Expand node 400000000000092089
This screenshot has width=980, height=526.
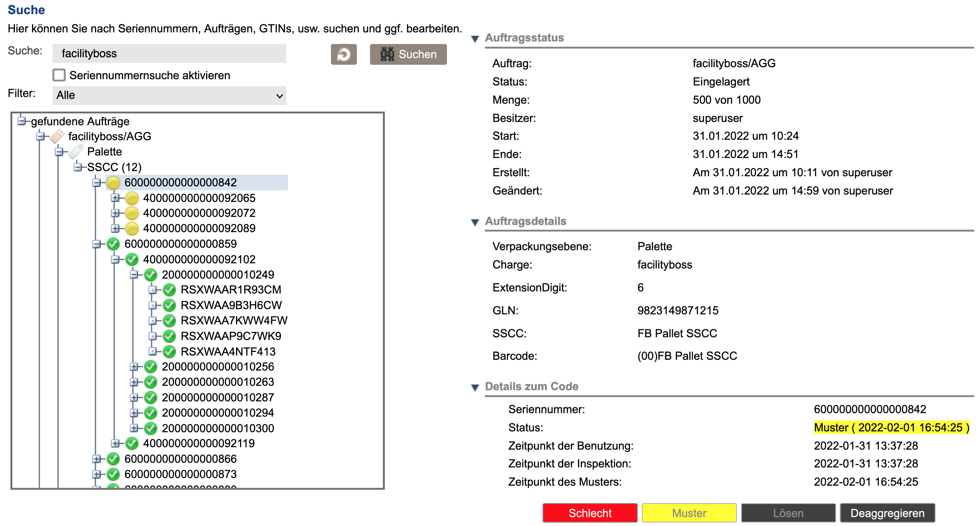pyautogui.click(x=115, y=228)
